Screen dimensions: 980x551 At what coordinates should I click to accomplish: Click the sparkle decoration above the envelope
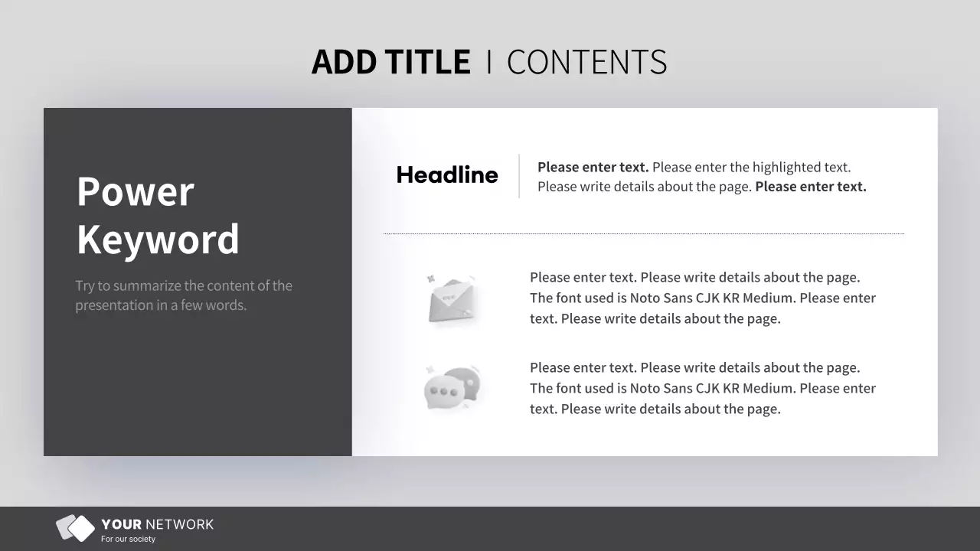pyautogui.click(x=432, y=279)
